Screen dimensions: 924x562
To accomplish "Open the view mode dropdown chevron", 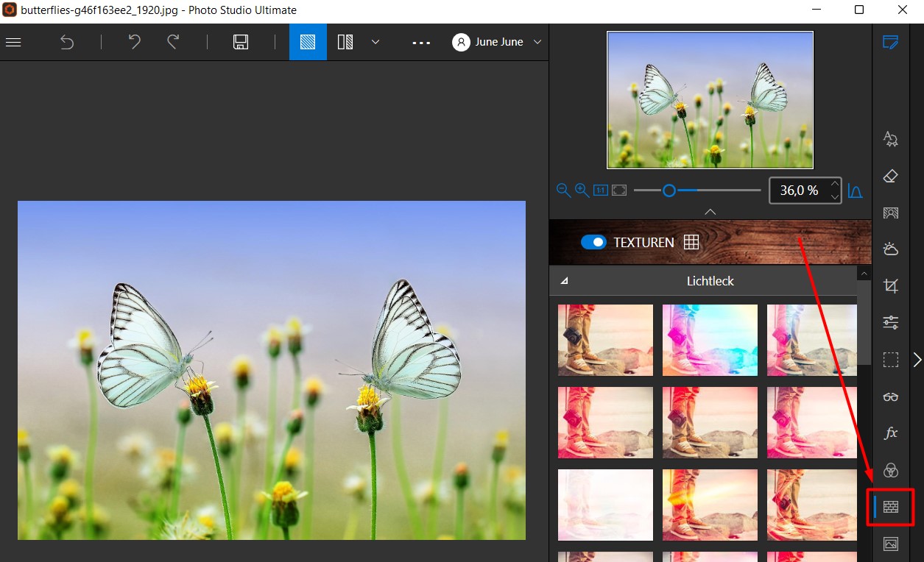I will pyautogui.click(x=375, y=42).
